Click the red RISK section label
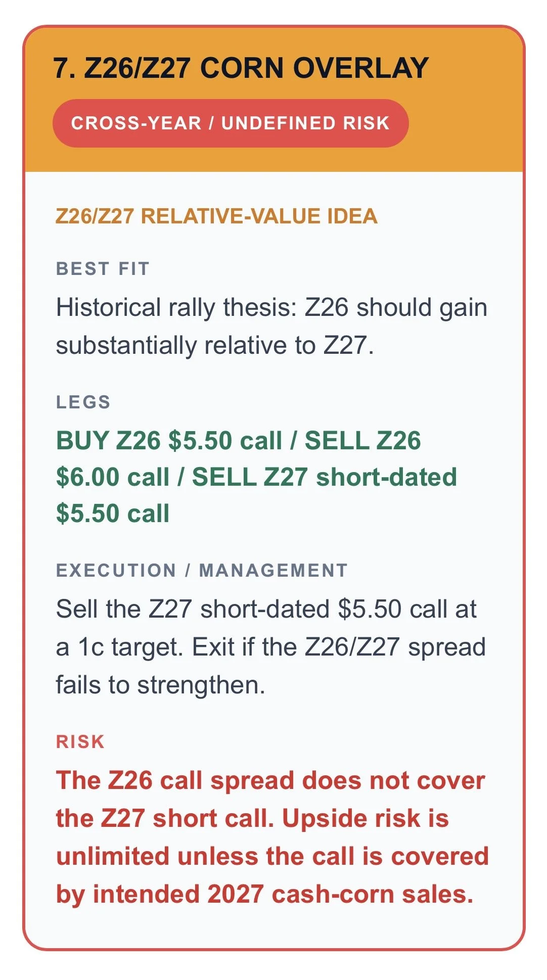The image size is (547, 980). click(80, 741)
